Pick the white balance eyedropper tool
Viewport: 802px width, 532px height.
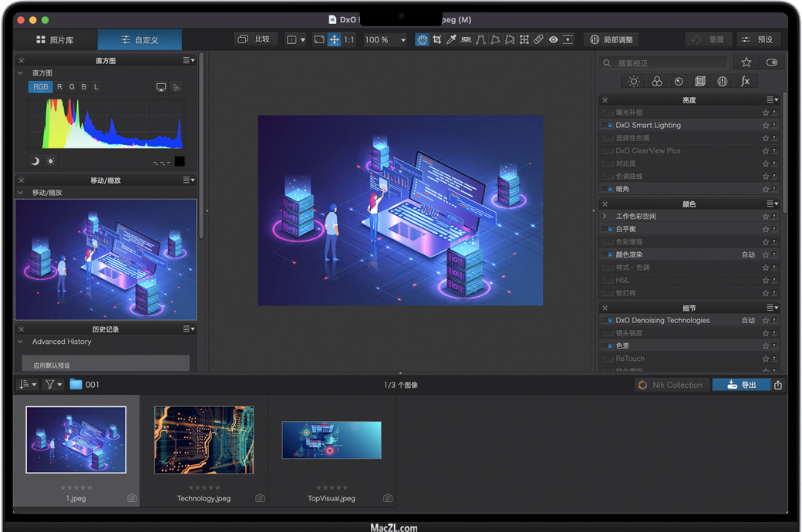[451, 39]
